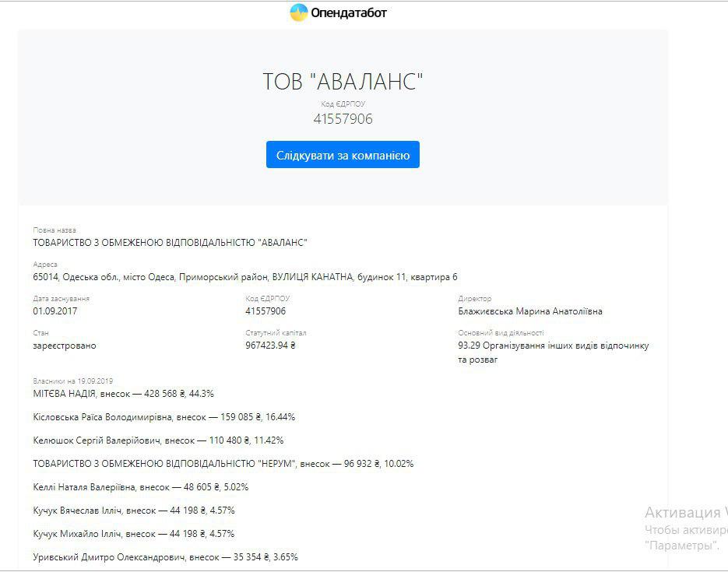728x572 pixels.
Task: Click the owner Уривський Дмитро Олександрович
Action: click(165, 556)
